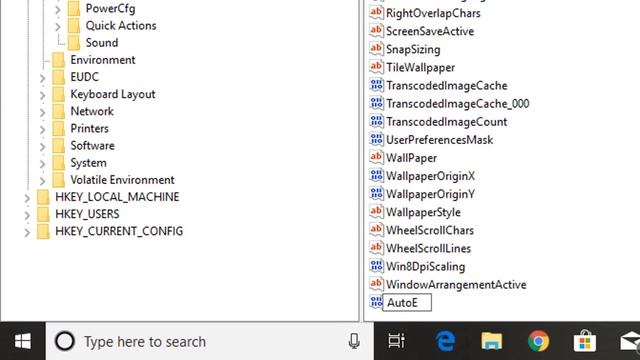
Task: Select the Volatile Environment tree key
Action: point(122,180)
